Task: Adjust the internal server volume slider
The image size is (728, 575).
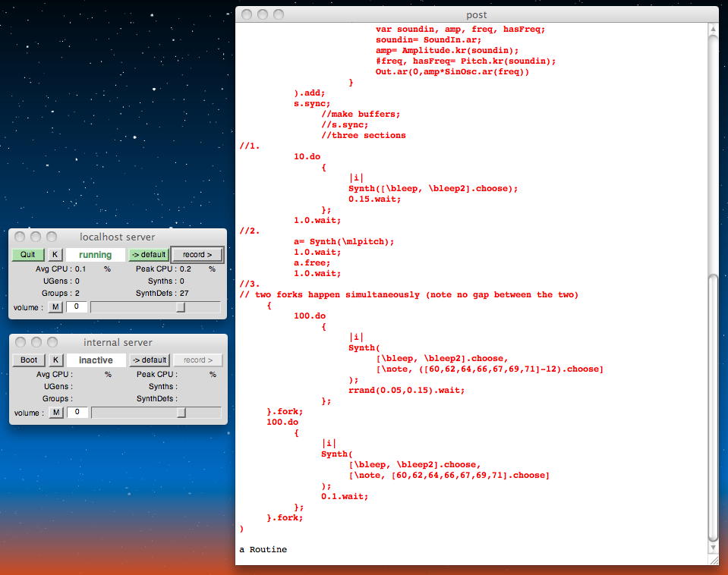Action: (x=181, y=413)
